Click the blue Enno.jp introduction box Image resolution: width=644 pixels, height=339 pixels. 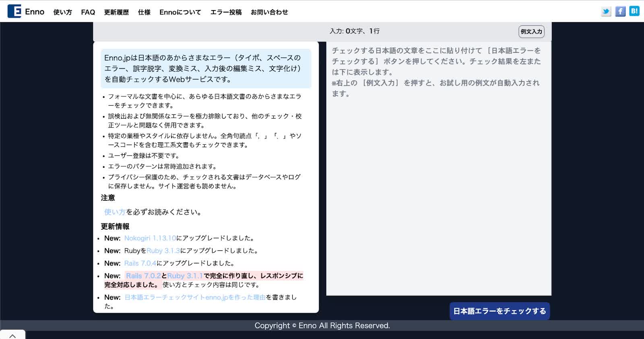click(206, 69)
